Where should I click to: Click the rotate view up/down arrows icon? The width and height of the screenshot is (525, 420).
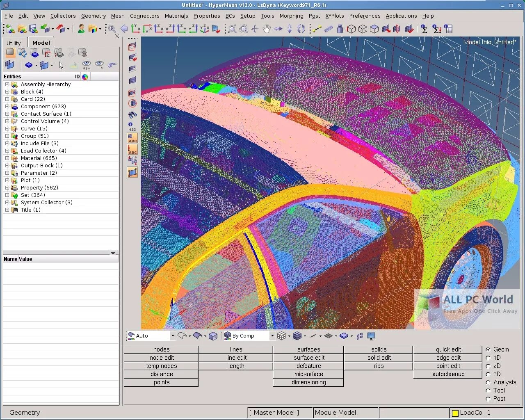click(290, 29)
